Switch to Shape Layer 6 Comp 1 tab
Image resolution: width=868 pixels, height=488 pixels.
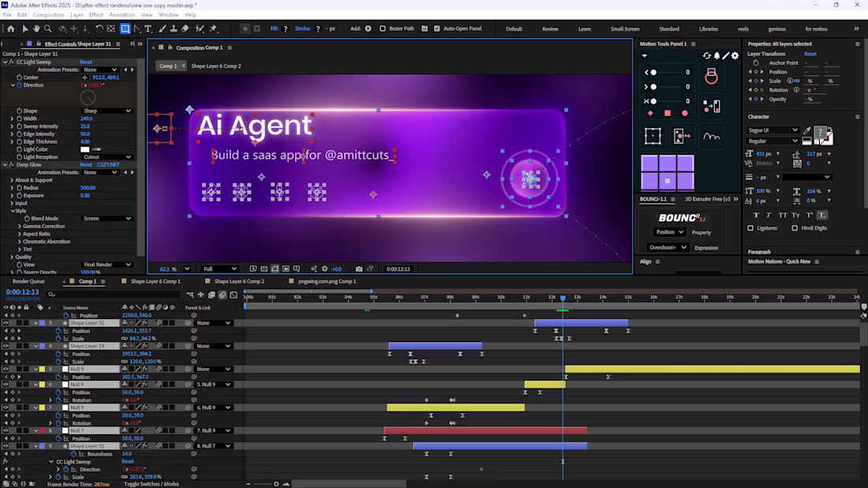coord(155,281)
